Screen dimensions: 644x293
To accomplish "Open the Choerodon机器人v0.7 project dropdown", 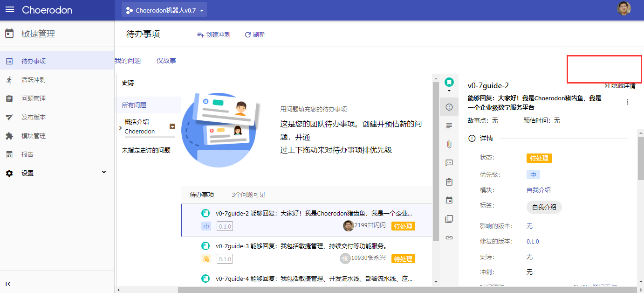I will click(x=164, y=10).
